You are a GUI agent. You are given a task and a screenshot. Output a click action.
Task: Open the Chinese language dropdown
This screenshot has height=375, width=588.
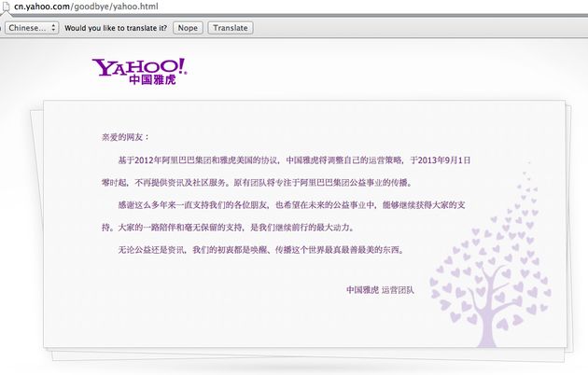[32, 28]
